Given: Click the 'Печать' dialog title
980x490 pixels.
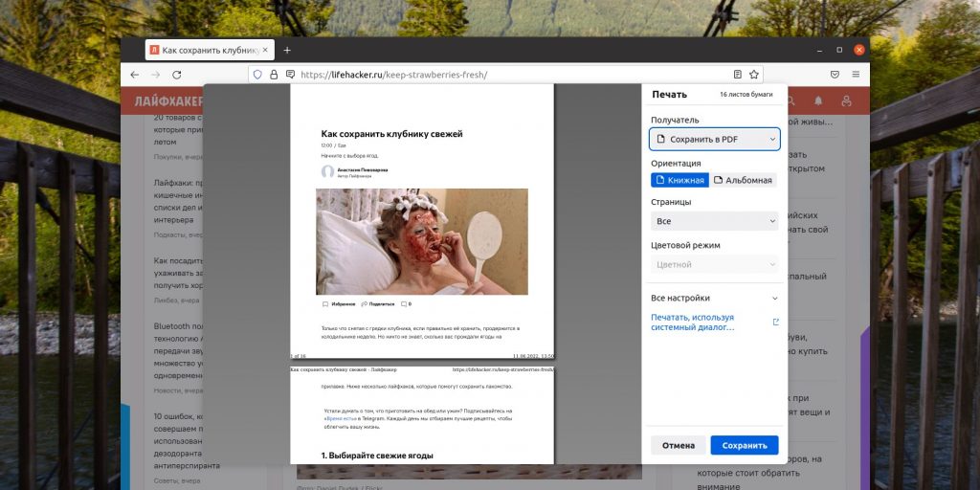Looking at the screenshot, I should coord(669,95).
